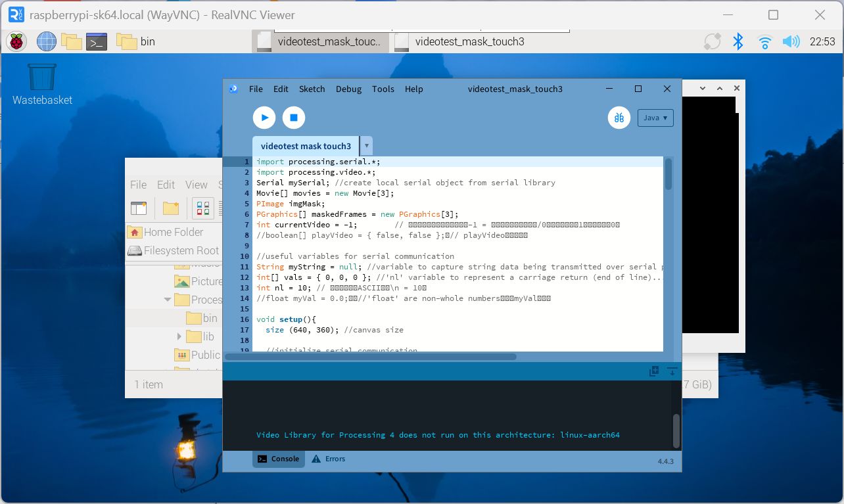The width and height of the screenshot is (844, 504).
Task: Launch the terminal from the panel
Action: [x=97, y=41]
